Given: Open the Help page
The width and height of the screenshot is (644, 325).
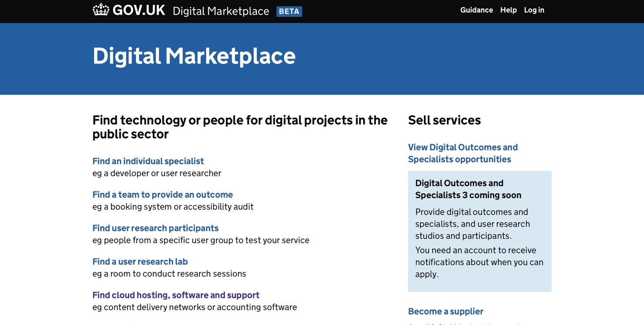Looking at the screenshot, I should (508, 10).
